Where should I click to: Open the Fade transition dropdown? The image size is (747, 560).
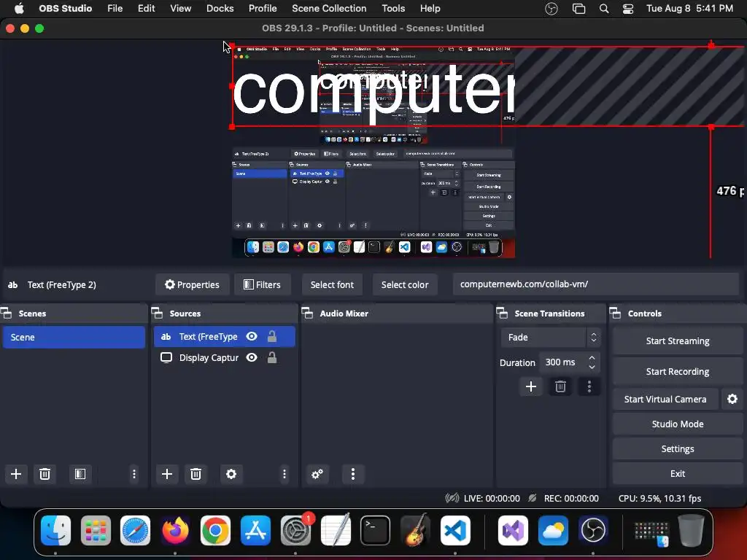point(550,337)
